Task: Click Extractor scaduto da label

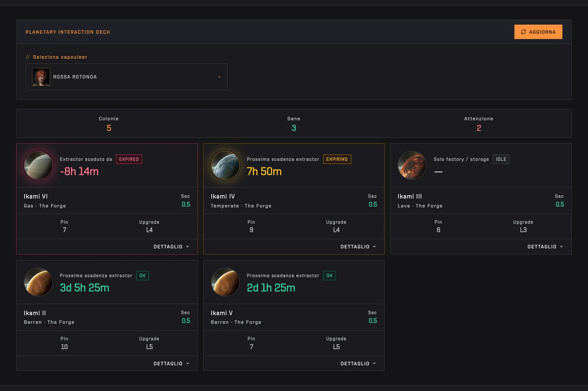Action: [86, 159]
